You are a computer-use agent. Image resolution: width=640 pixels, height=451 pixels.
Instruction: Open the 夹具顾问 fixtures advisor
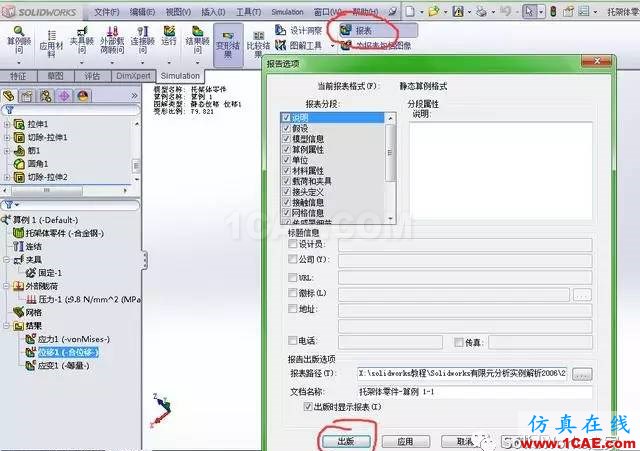82,41
